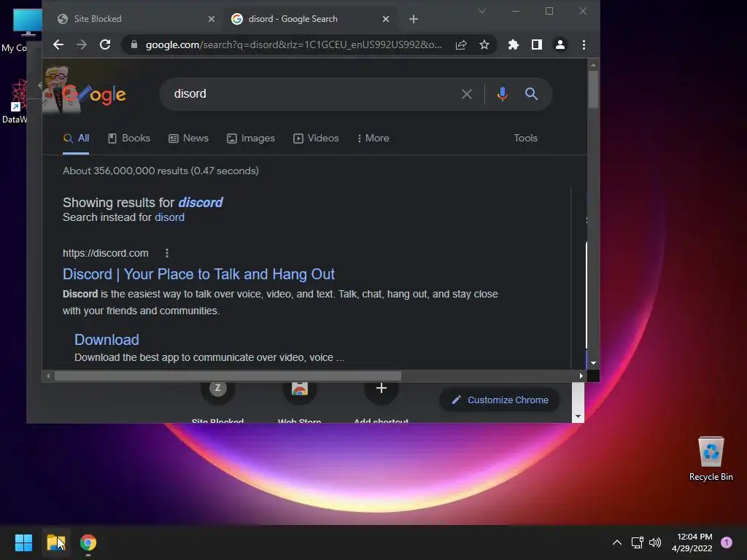Screen dimensions: 747x560
Task: Click the share page icon in address bar
Action: (461, 44)
